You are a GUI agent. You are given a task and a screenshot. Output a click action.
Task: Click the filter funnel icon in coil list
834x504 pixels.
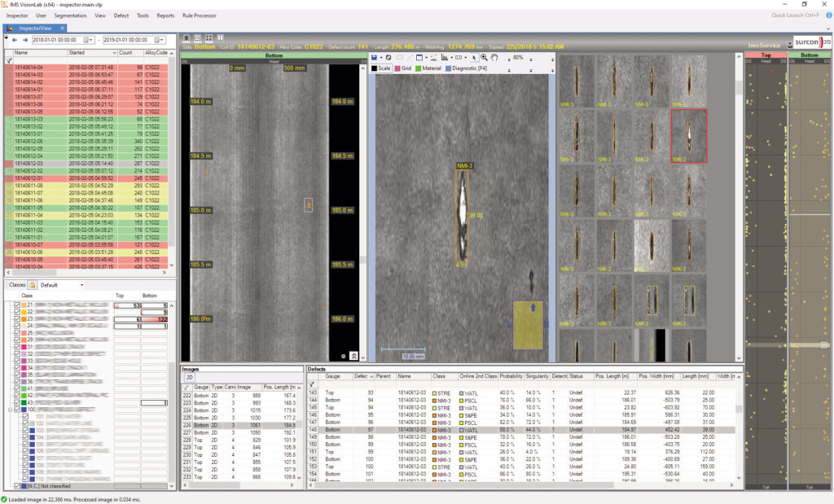[x=8, y=59]
